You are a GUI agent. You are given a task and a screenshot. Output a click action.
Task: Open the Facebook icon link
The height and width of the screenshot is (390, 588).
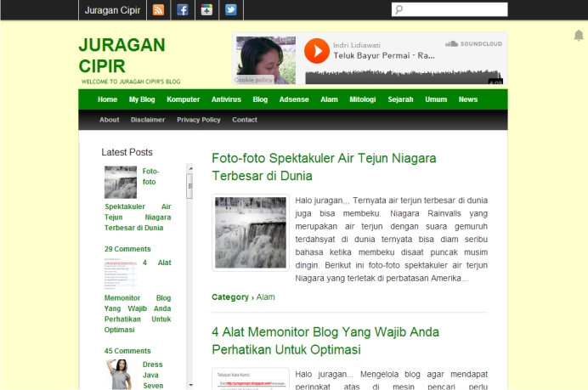pyautogui.click(x=183, y=9)
